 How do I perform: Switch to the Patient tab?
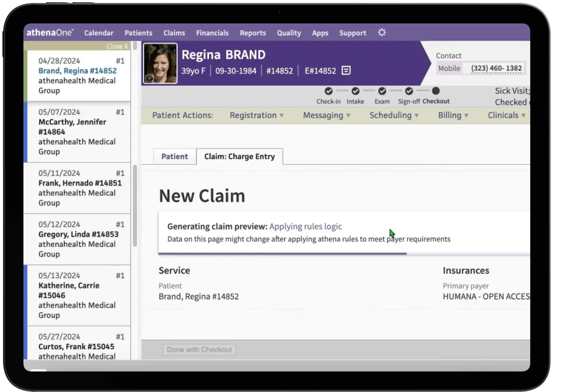tap(175, 156)
